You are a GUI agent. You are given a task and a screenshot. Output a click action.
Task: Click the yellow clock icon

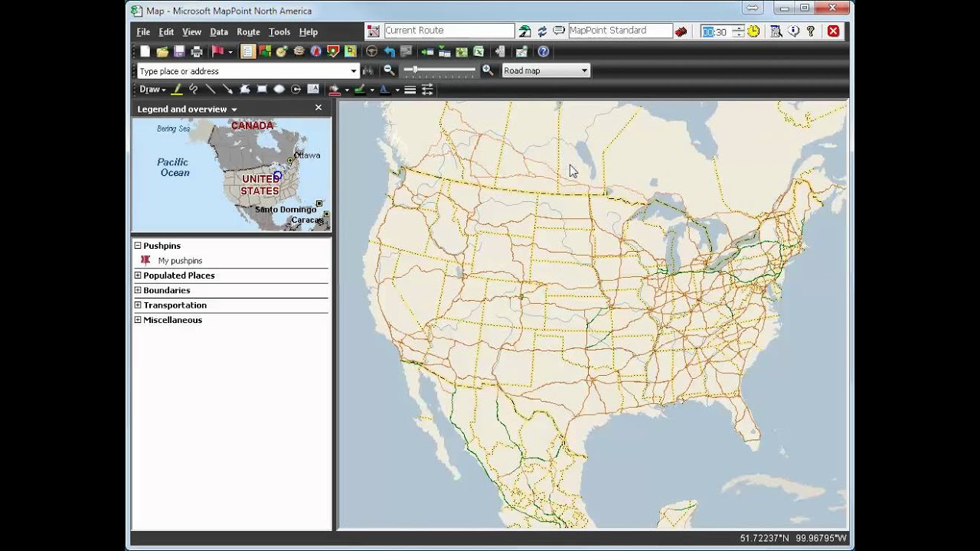[x=753, y=31]
